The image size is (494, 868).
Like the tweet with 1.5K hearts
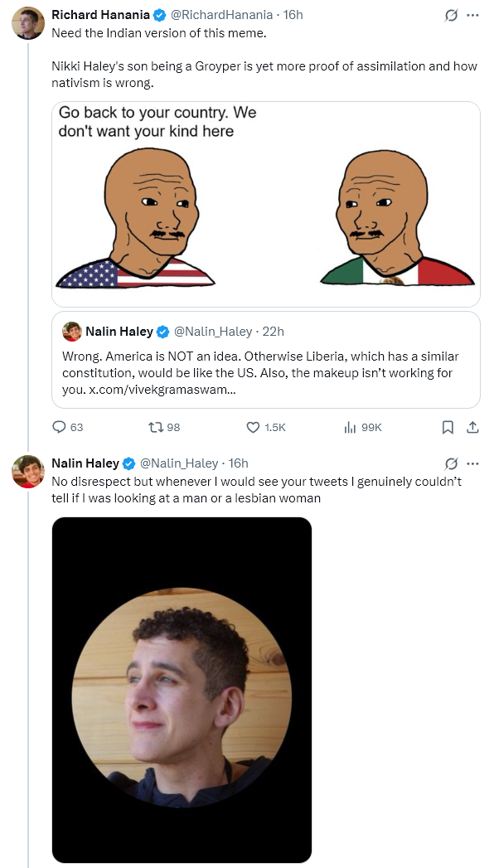(253, 427)
